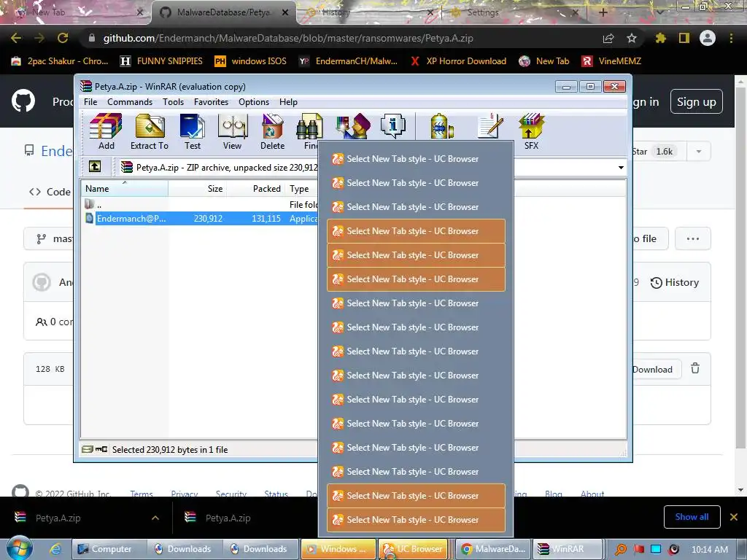
Task: Click the GitHub octocat logo
Action: tap(23, 101)
